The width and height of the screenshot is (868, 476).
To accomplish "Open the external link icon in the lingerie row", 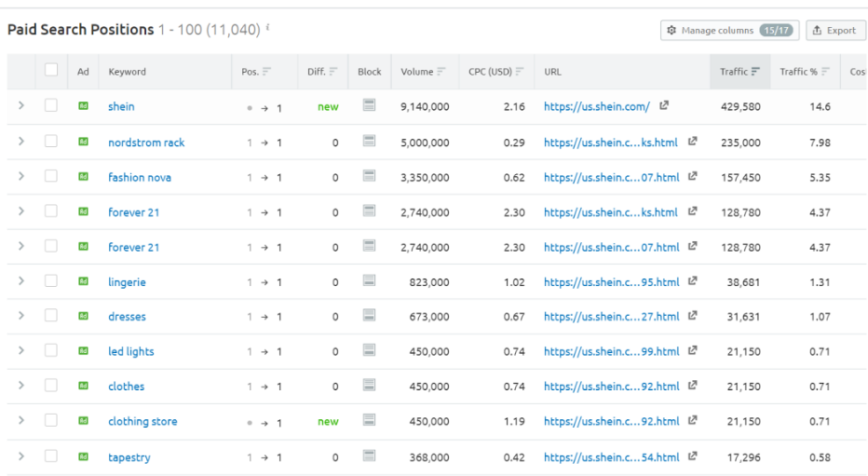I will [x=693, y=281].
